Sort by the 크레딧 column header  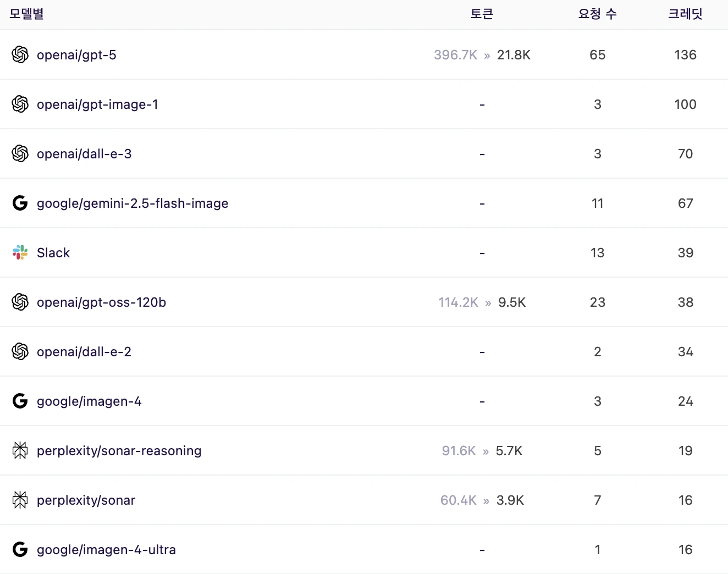pyautogui.click(x=685, y=14)
